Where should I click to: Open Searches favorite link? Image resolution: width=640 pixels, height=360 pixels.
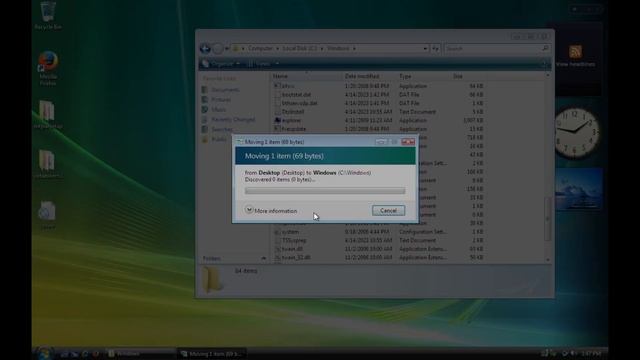[x=218, y=129]
